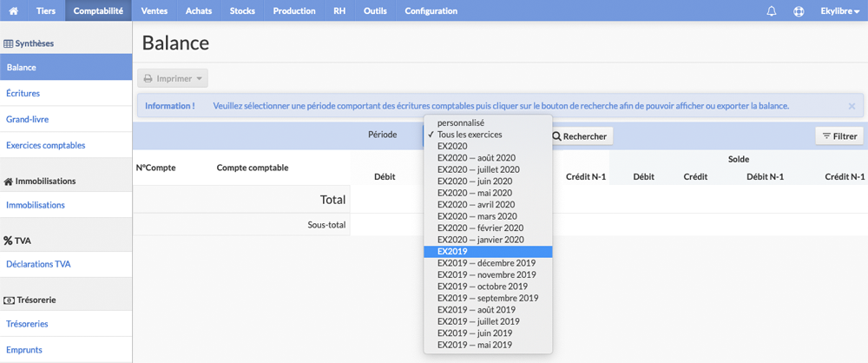868x363 pixels.
Task: Click the Rechercher search button
Action: click(x=582, y=136)
